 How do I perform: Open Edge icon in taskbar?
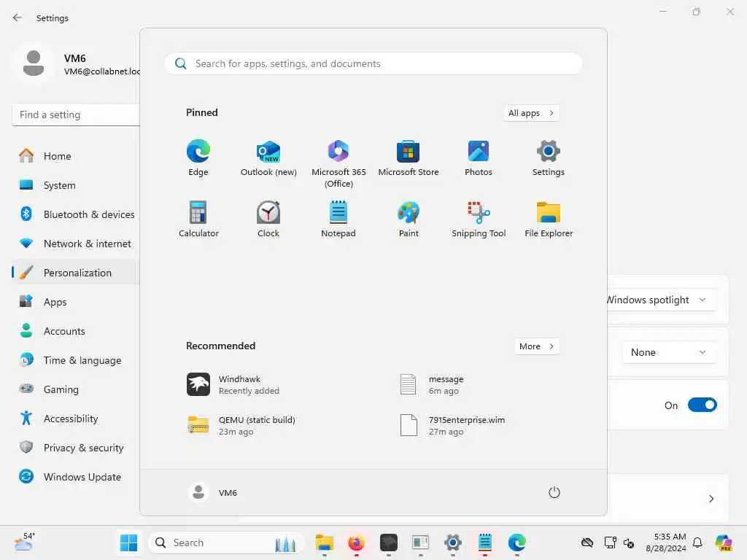coord(517,542)
